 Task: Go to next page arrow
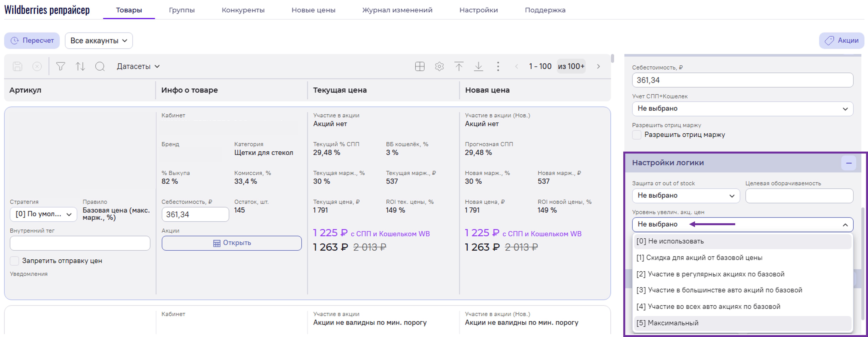[x=598, y=66]
